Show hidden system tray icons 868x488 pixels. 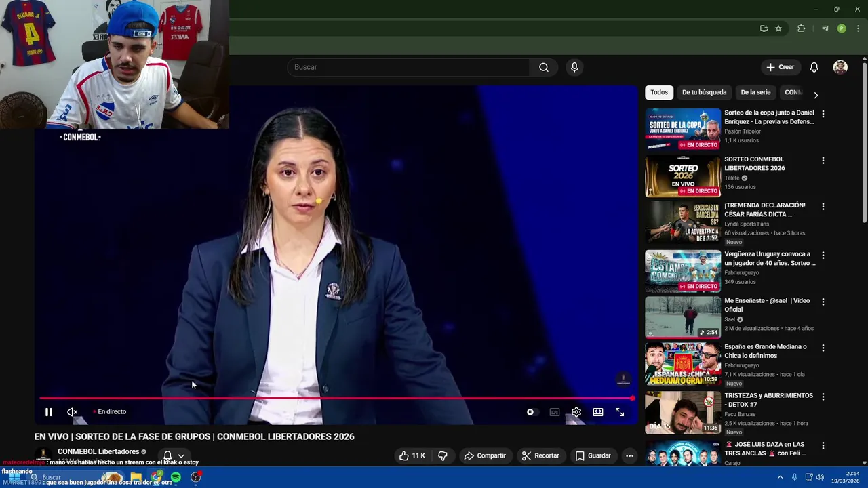[780, 477]
